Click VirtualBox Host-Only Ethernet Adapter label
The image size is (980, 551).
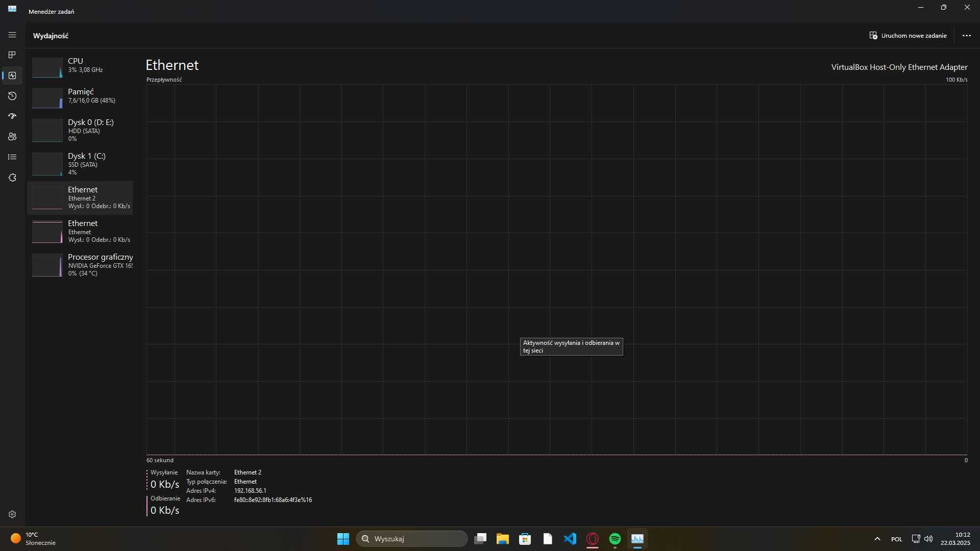coord(899,67)
